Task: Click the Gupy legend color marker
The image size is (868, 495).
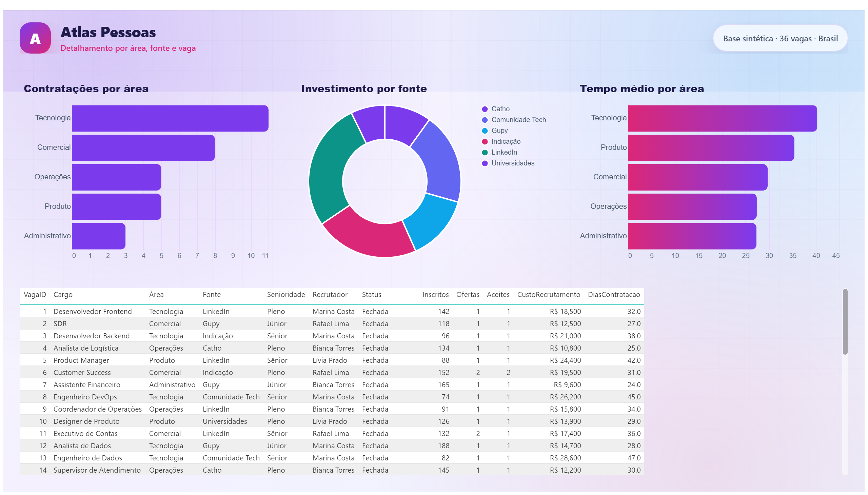Action: pos(485,131)
